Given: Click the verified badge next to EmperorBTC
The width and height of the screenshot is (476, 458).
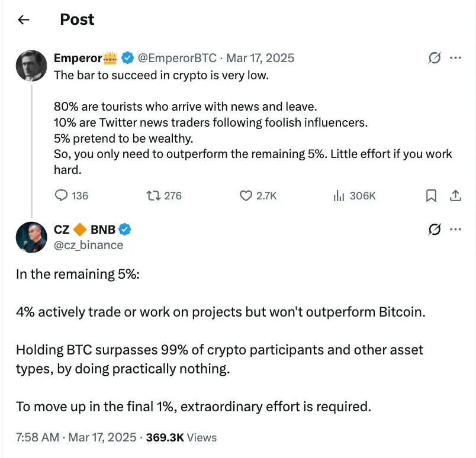Looking at the screenshot, I should (128, 57).
